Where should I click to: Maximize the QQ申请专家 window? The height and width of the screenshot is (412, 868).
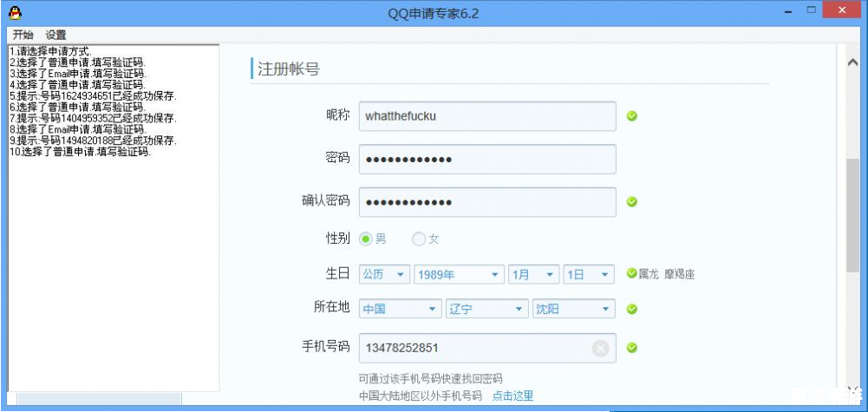point(812,10)
